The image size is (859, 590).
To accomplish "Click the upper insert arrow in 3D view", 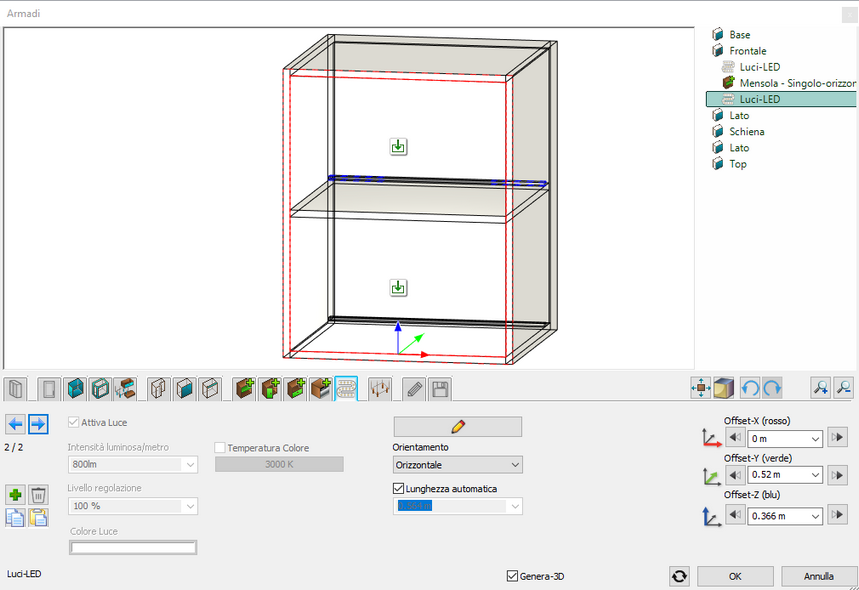I will coord(398,146).
